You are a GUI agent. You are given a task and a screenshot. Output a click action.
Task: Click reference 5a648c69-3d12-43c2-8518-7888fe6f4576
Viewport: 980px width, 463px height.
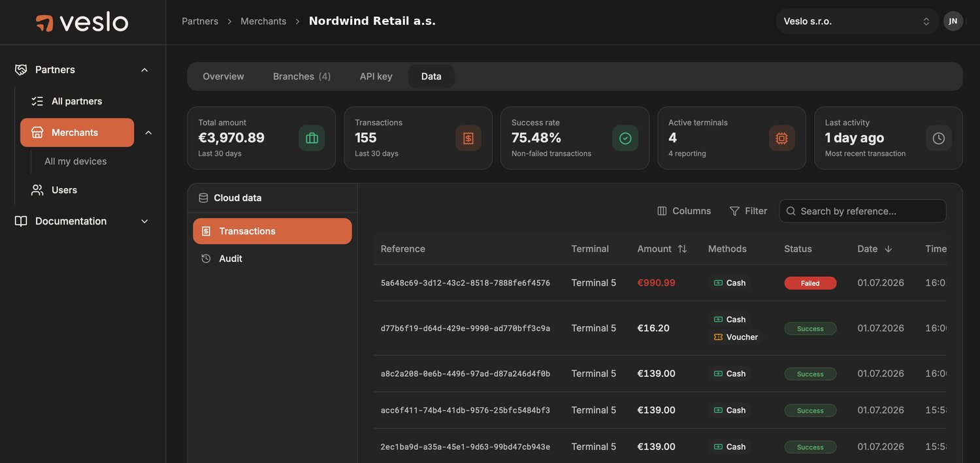(465, 283)
